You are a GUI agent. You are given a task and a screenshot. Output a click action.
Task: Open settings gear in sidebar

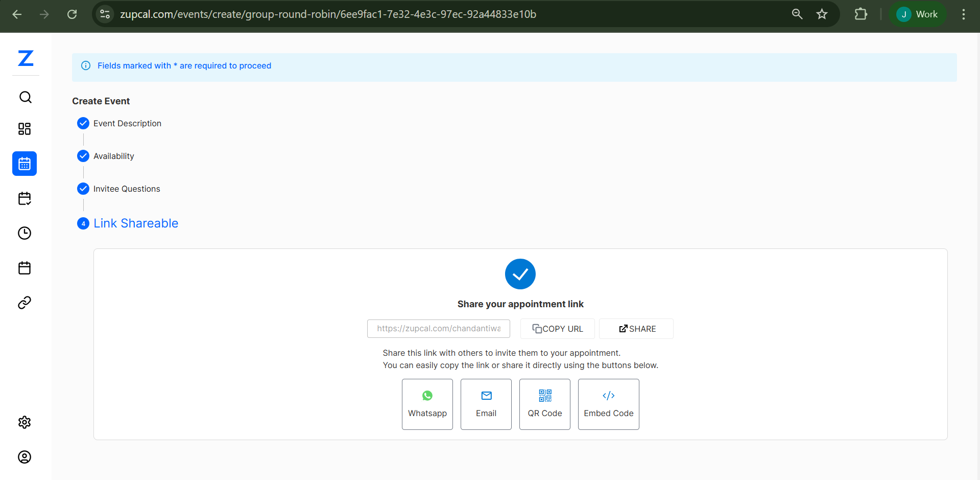[x=25, y=422]
